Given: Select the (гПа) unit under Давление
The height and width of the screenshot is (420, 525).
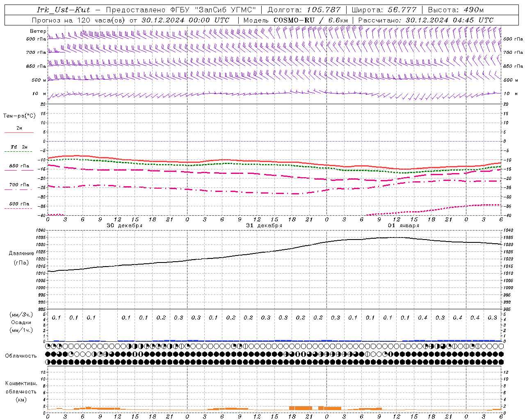Looking at the screenshot, I should [21, 262].
